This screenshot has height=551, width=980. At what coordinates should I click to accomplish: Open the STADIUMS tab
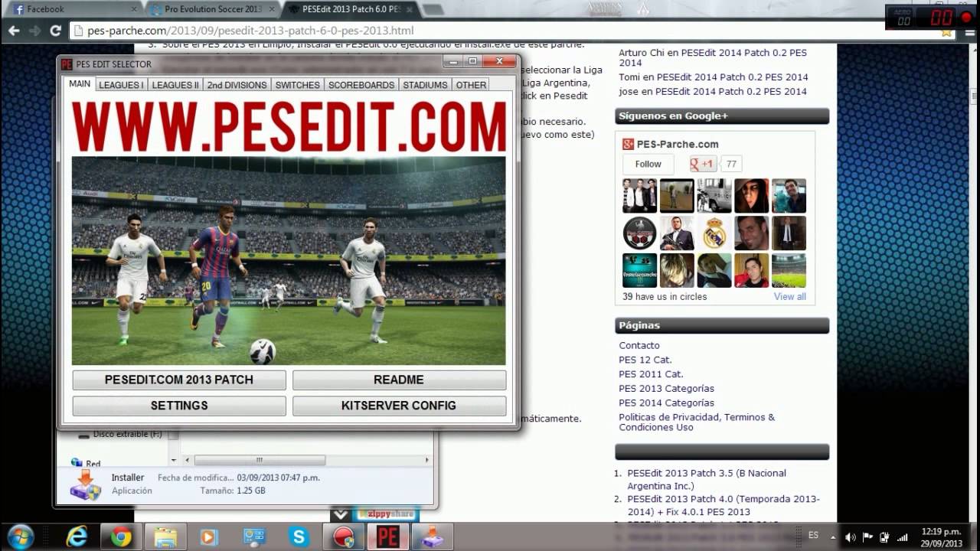[425, 85]
